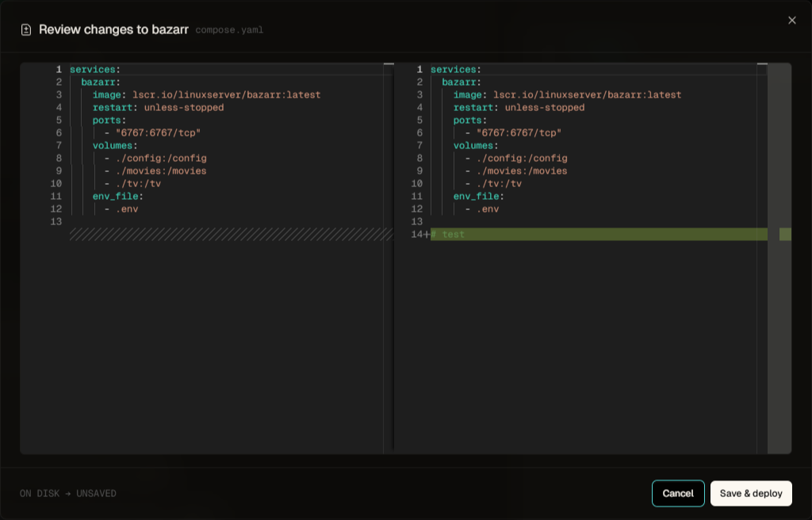Click 'services:' line in left pane
This screenshot has height=520, width=812.
click(x=95, y=70)
